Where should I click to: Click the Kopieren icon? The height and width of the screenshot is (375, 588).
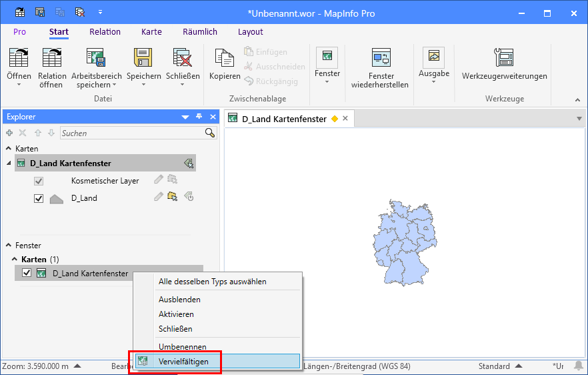[224, 57]
